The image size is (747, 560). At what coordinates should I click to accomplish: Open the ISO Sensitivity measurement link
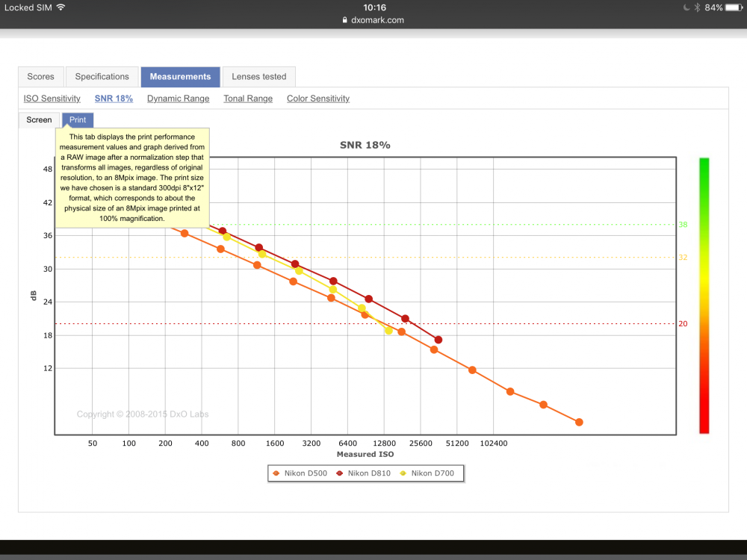pos(52,99)
